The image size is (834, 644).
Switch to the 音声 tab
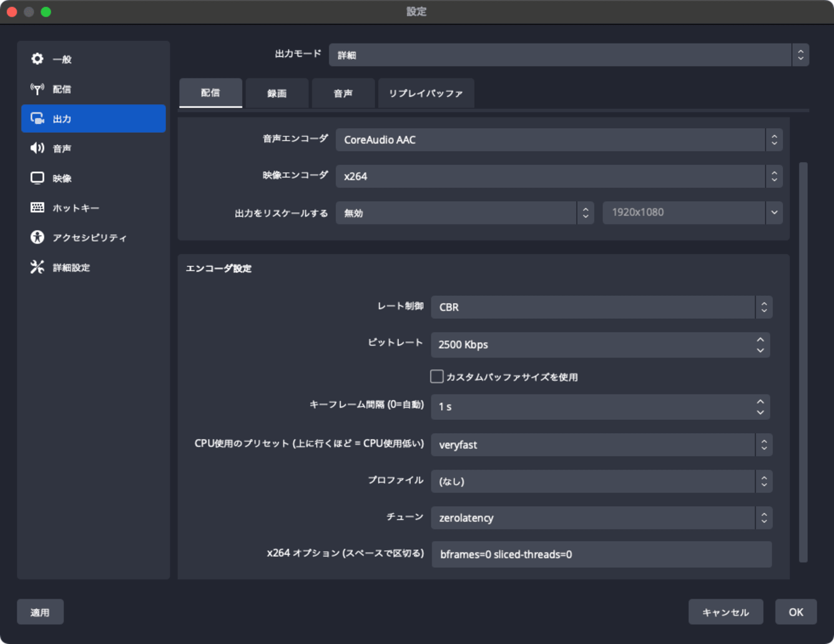(x=343, y=93)
